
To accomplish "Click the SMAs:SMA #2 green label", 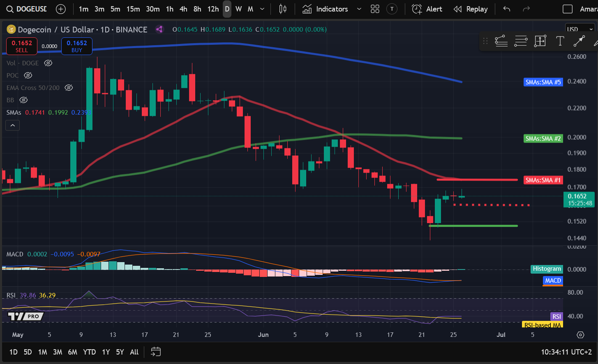I will (x=543, y=138).
